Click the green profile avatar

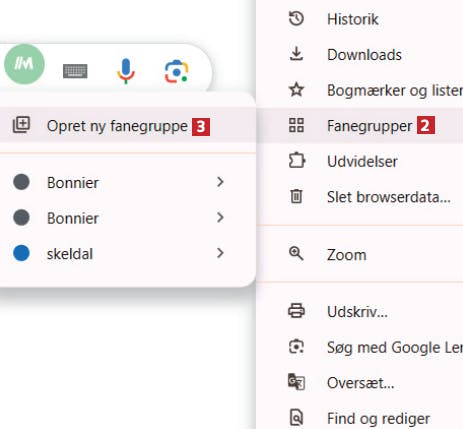pyautogui.click(x=24, y=64)
